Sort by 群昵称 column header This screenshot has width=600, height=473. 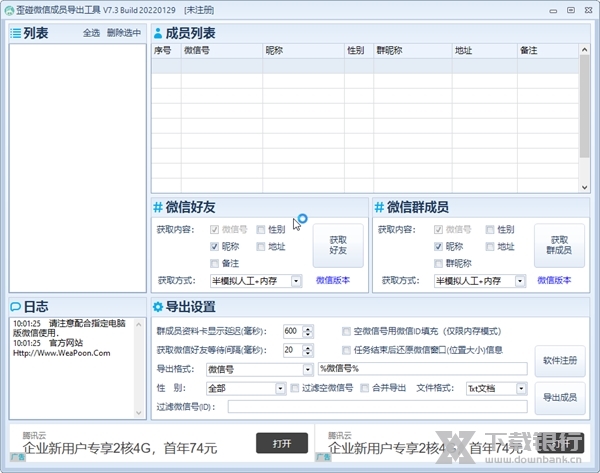[413, 51]
